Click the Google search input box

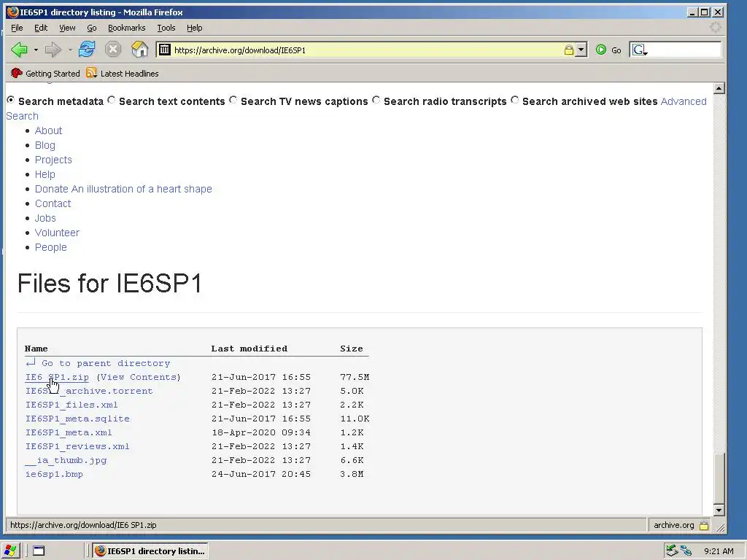[x=684, y=50]
